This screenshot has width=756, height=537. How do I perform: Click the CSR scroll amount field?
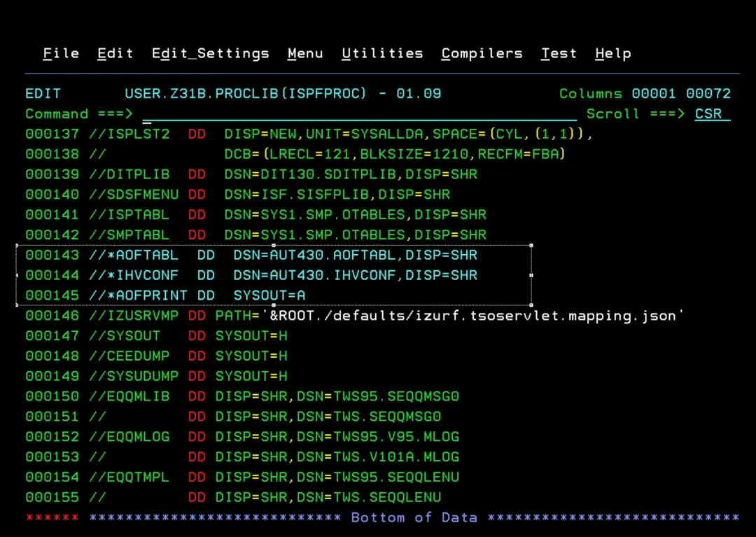point(713,114)
